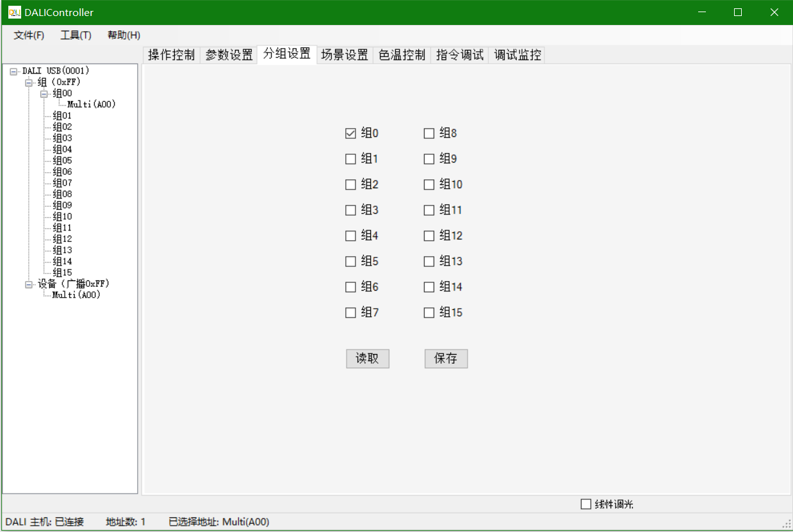Viewport: 793px width, 532px height.
Task: Open the 工具(T) menu
Action: pyautogui.click(x=76, y=35)
